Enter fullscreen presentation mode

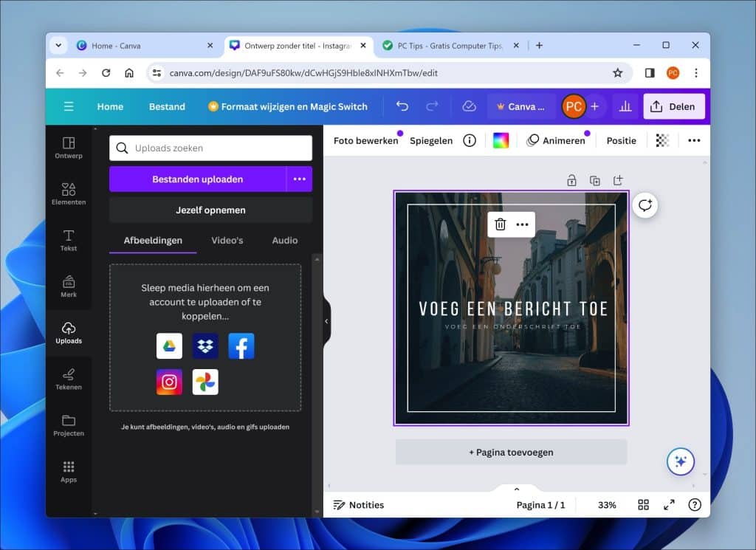tap(669, 505)
